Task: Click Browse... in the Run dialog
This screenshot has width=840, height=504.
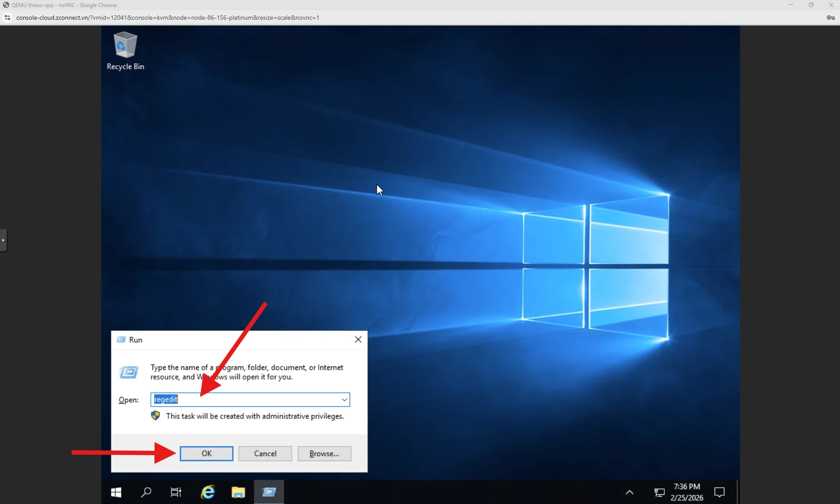Action: pos(324,454)
